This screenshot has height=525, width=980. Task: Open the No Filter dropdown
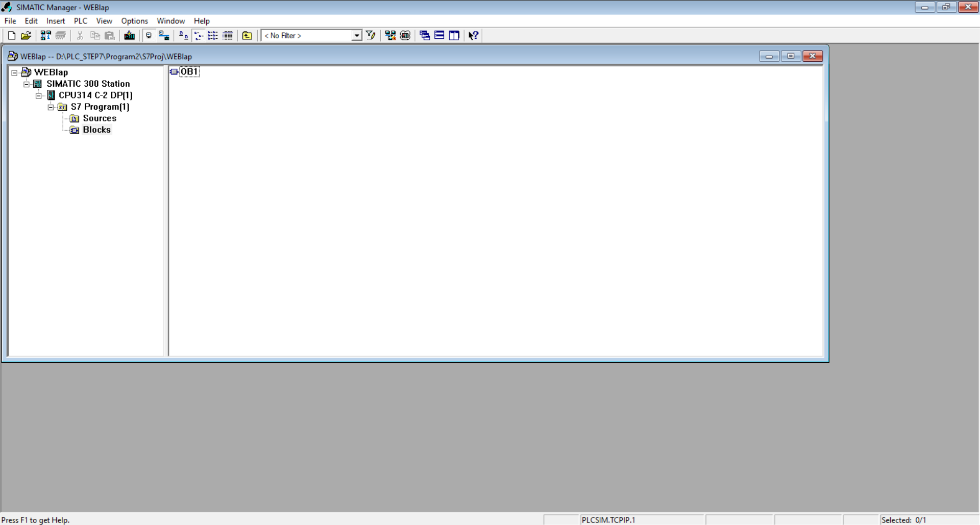356,35
